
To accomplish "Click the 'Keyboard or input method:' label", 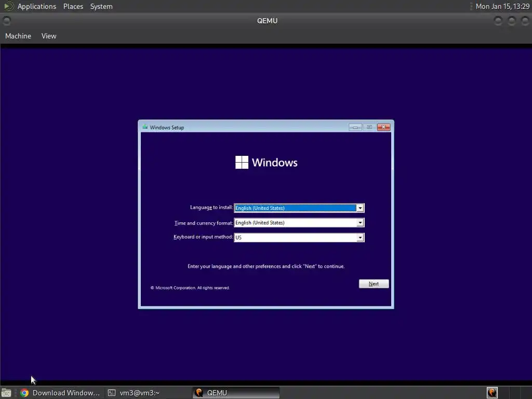I will click(x=203, y=237).
